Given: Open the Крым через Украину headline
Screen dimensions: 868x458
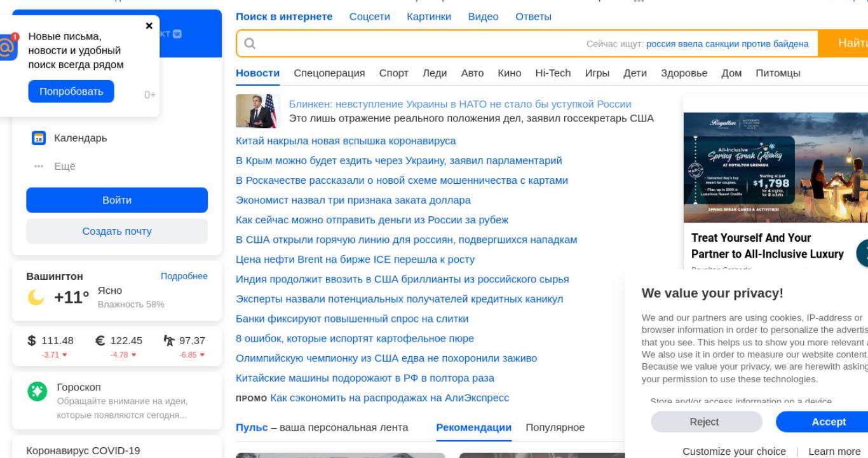Looking at the screenshot, I should click(x=399, y=160).
